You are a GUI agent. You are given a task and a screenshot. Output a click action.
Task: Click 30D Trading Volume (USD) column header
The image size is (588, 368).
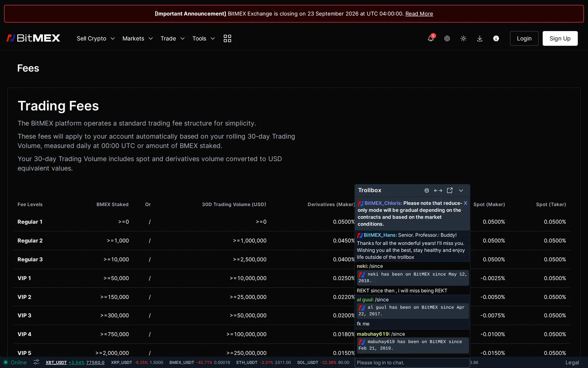pyautogui.click(x=234, y=204)
